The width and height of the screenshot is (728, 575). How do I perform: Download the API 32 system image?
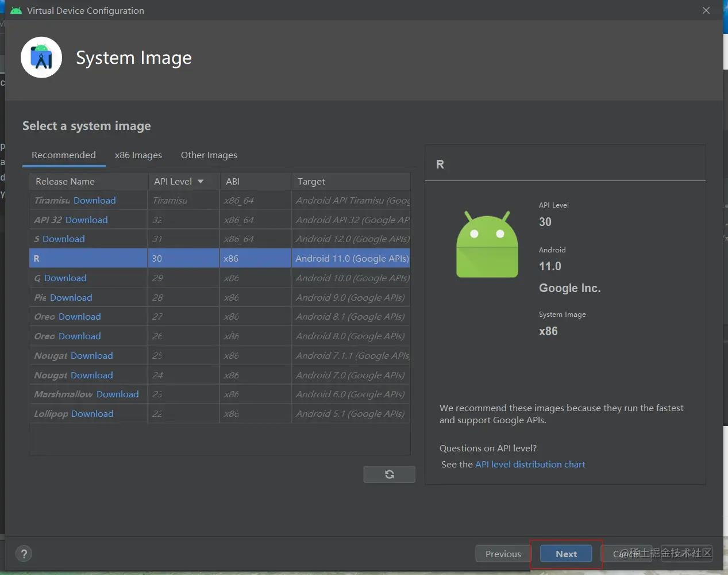[x=87, y=220]
